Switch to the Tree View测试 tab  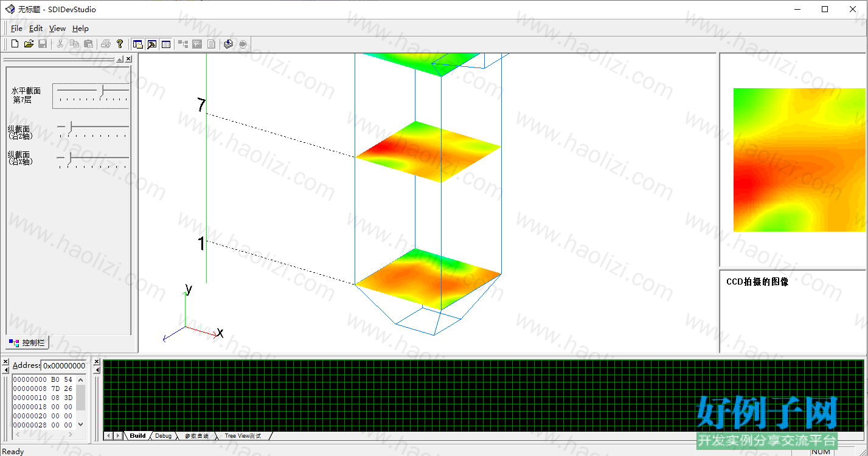pos(243,436)
